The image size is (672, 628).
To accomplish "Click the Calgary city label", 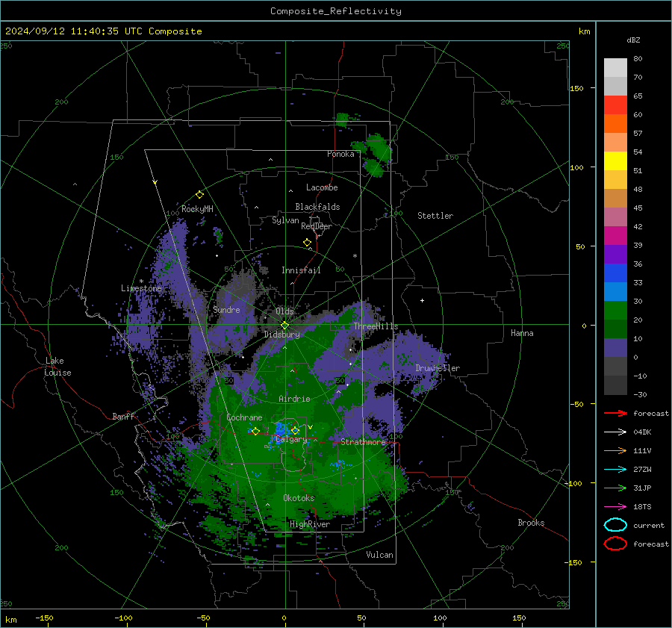I will tap(291, 439).
